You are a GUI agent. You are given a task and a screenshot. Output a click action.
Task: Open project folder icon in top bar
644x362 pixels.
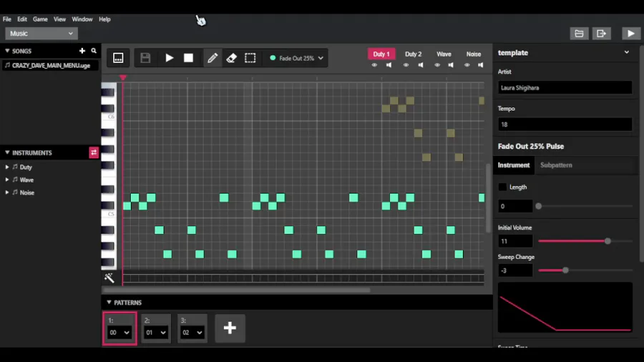[x=579, y=34]
